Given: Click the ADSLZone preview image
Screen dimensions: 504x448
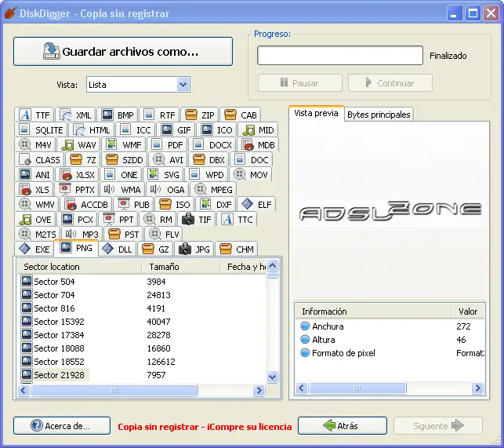Looking at the screenshot, I should (390, 211).
